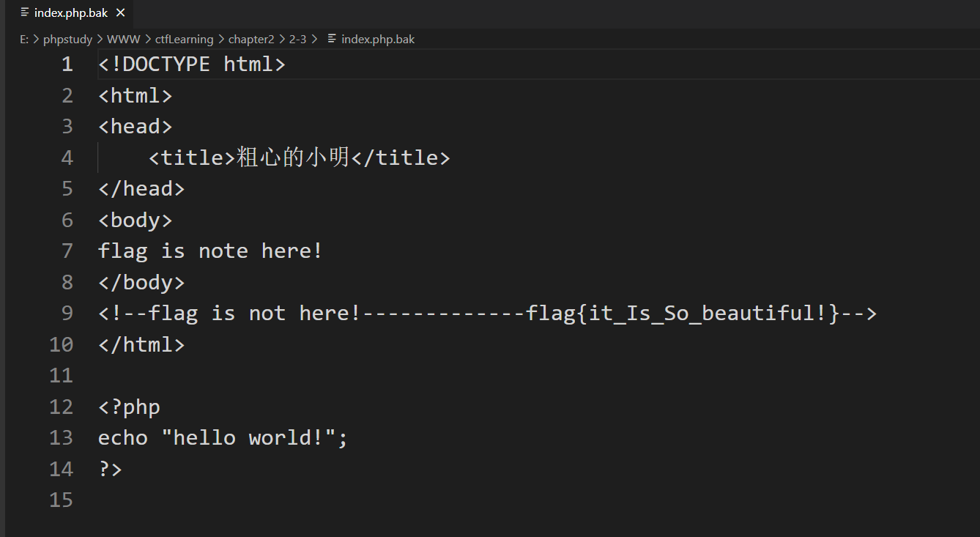Click 'flag is not here!' comment text

pos(255,314)
